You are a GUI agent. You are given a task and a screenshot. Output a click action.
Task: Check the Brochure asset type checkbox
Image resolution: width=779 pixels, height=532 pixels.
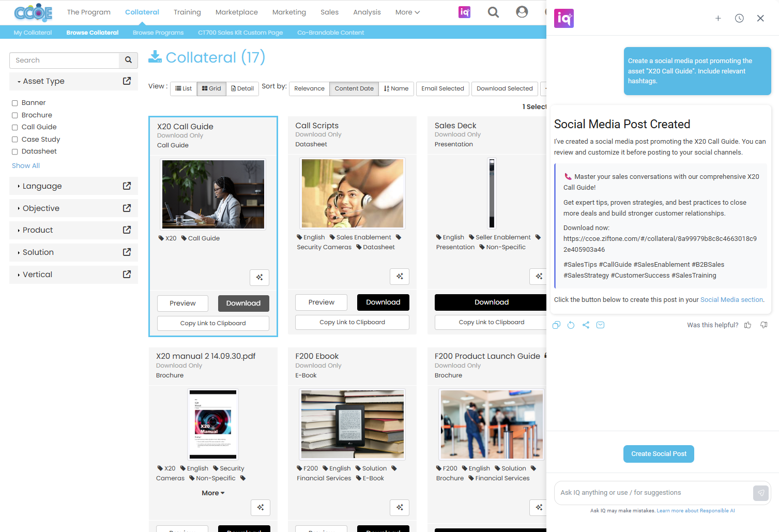click(15, 115)
